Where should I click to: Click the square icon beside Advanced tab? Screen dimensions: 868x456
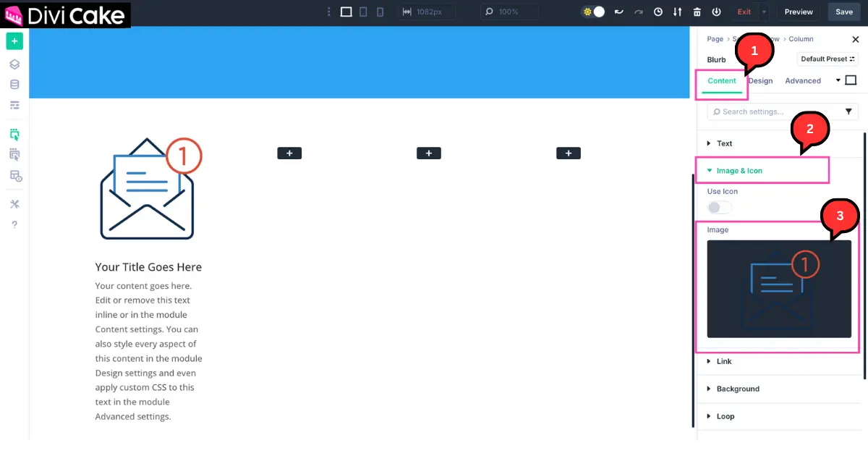point(851,80)
